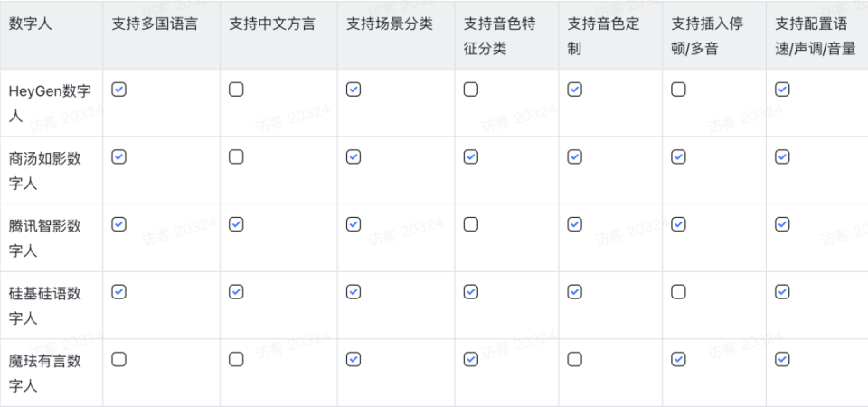Image resolution: width=868 pixels, height=407 pixels.
Task: Check 魔珐有言数字人 支持多国语言 checkbox
Action: (118, 359)
